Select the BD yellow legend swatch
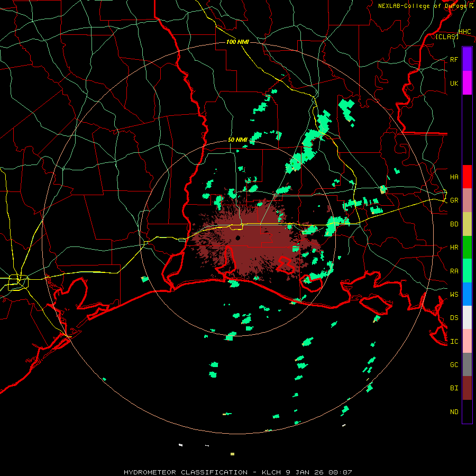This screenshot has width=476, height=476. click(x=467, y=224)
